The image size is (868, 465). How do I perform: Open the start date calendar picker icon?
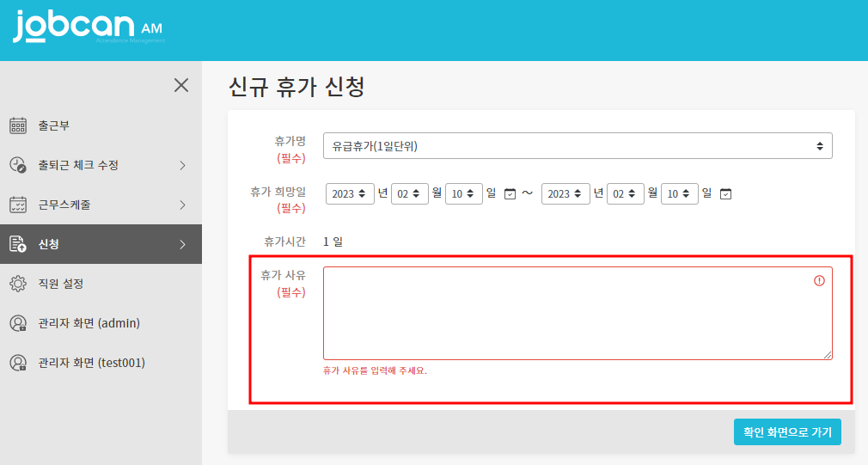510,193
